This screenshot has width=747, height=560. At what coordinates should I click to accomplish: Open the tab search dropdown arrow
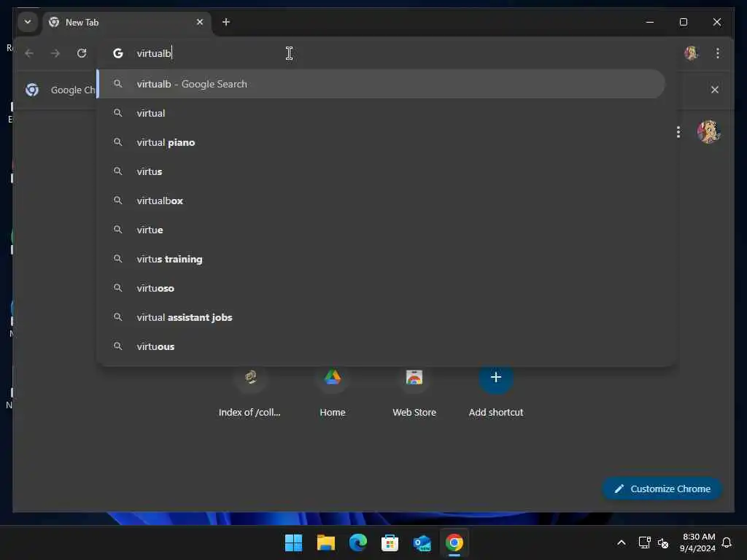point(28,22)
